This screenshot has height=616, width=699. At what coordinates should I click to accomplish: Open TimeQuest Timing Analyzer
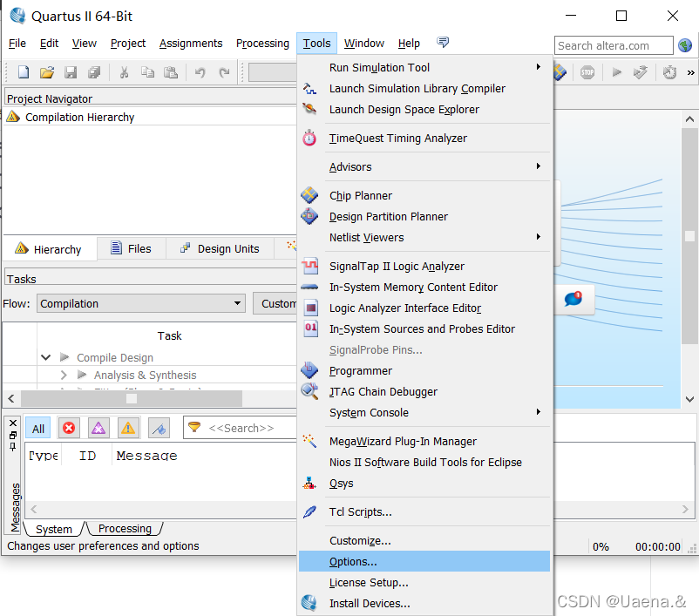(424, 139)
